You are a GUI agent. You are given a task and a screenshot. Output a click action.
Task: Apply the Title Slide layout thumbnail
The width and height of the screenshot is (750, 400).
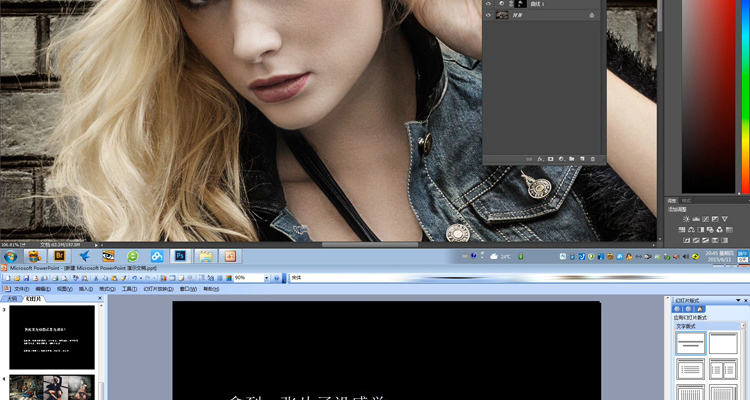coord(690,343)
